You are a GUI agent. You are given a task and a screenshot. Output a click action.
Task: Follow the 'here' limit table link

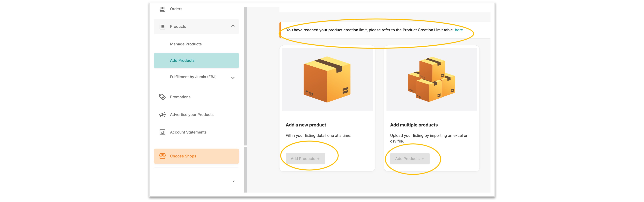tap(459, 30)
